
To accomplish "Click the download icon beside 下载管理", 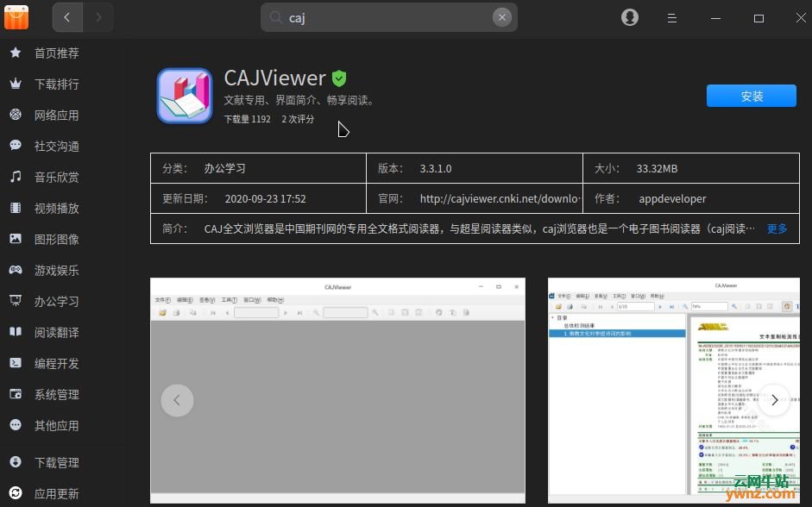I will click(16, 461).
